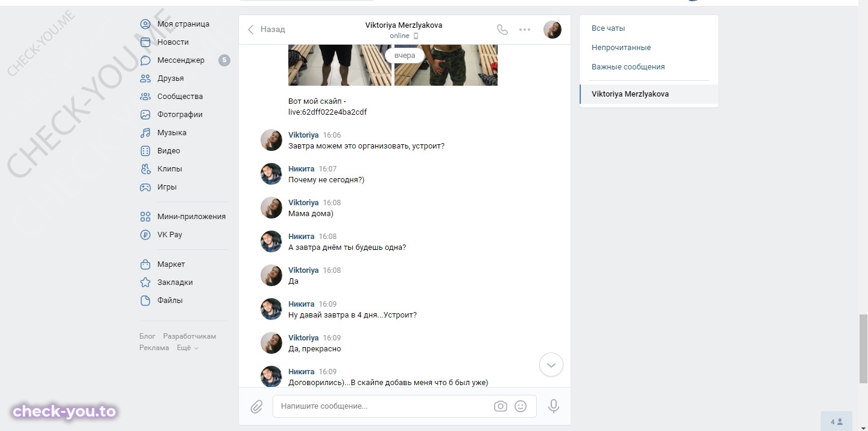This screenshot has width=868, height=431.
Task: Attach a photo with the camera icon
Action: pos(501,406)
